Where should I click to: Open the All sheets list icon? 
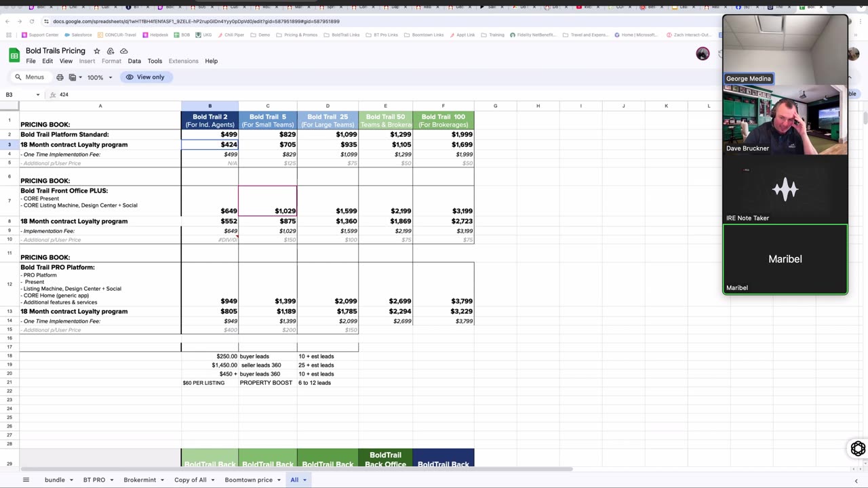coord(26,480)
